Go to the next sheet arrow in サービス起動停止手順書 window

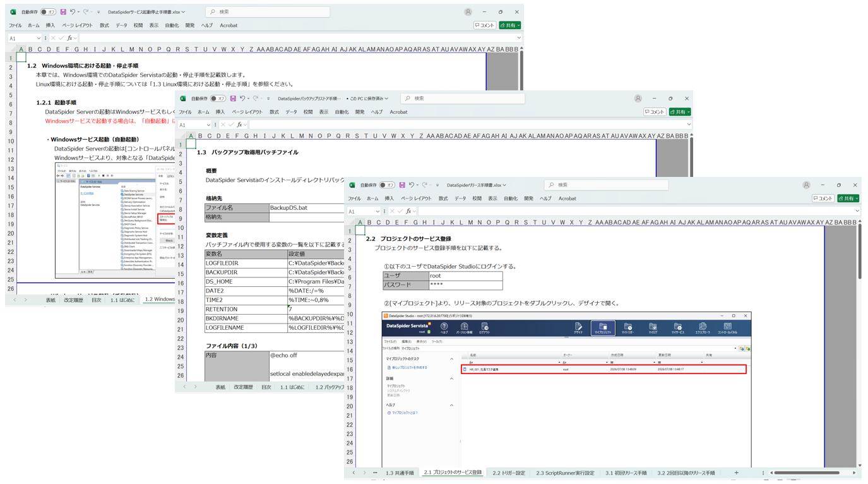25,300
